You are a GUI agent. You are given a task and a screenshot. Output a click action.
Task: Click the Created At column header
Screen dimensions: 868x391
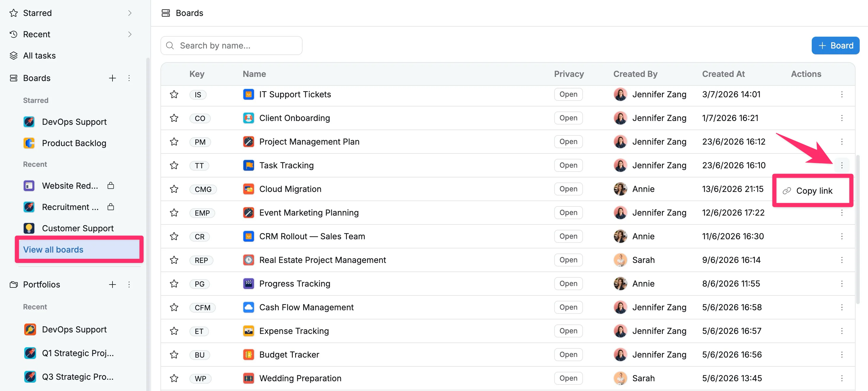[x=723, y=74]
